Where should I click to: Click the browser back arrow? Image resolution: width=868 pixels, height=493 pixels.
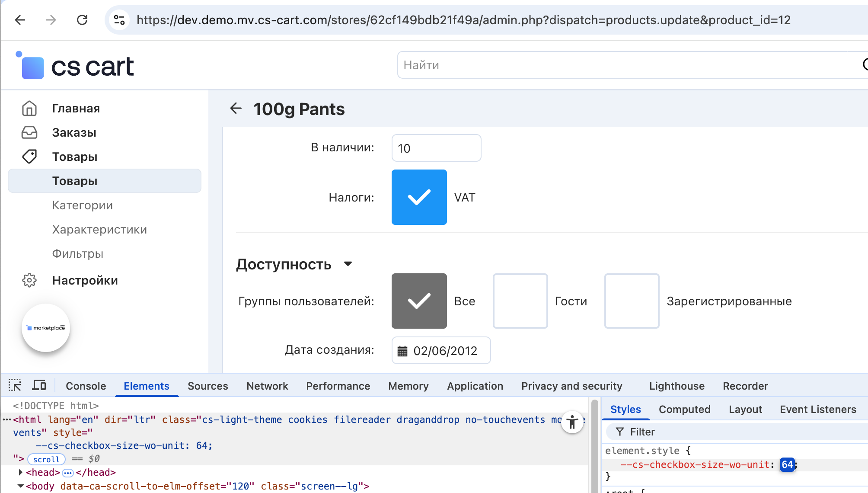pos(20,20)
